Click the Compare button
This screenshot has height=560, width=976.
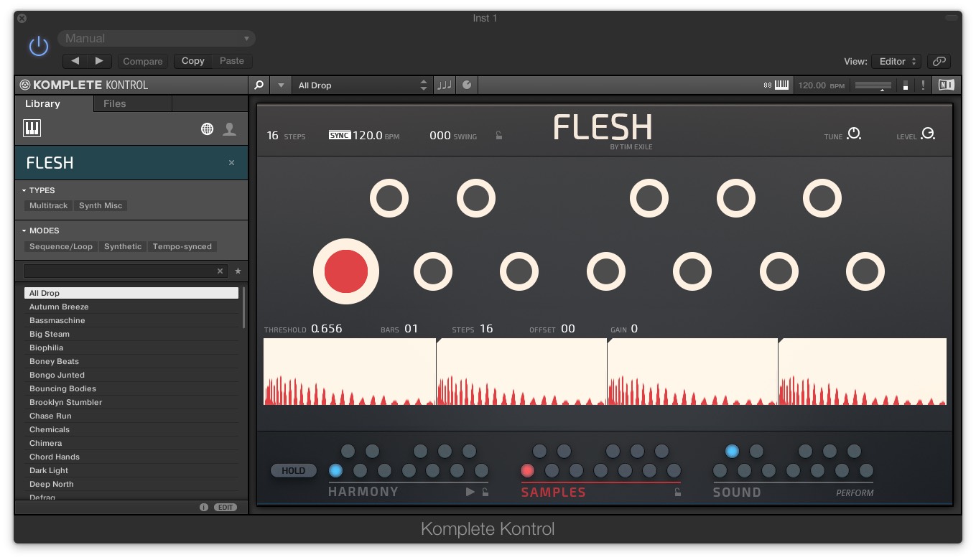(143, 61)
